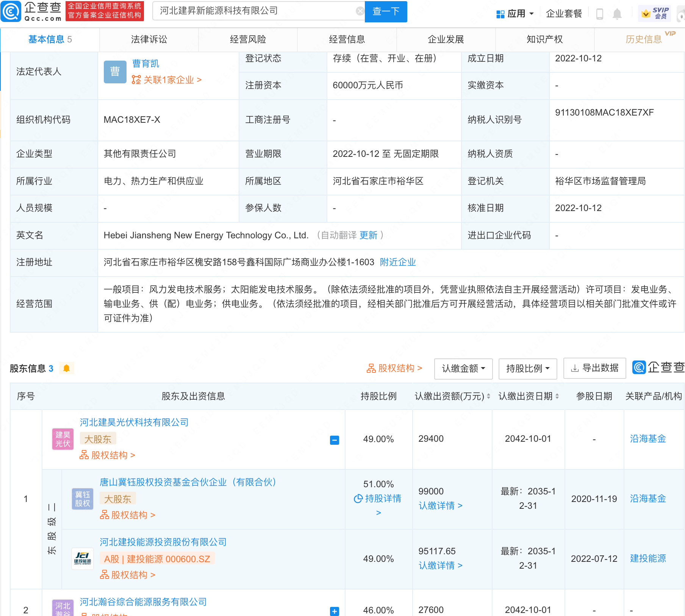Open 认缴详情 under 95117.65

440,566
